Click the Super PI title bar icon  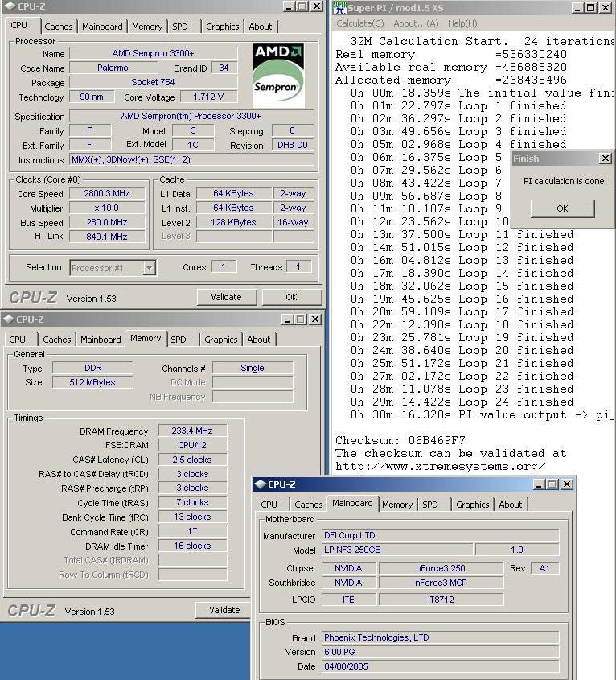[340, 7]
